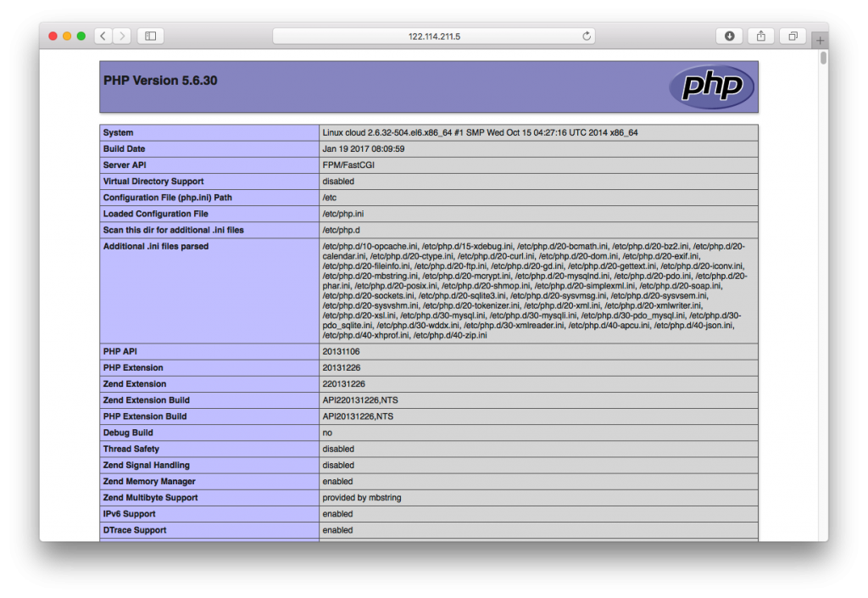Screen dimensions: 868x598
Task: Click the Server API label
Action: click(125, 165)
